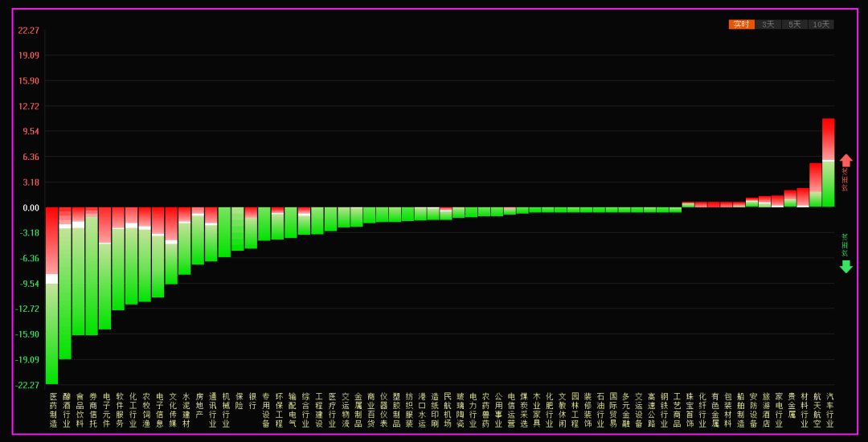This screenshot has height=442, width=868.
Task: Select the 电子元件 sector bar
Action: [x=105, y=268]
